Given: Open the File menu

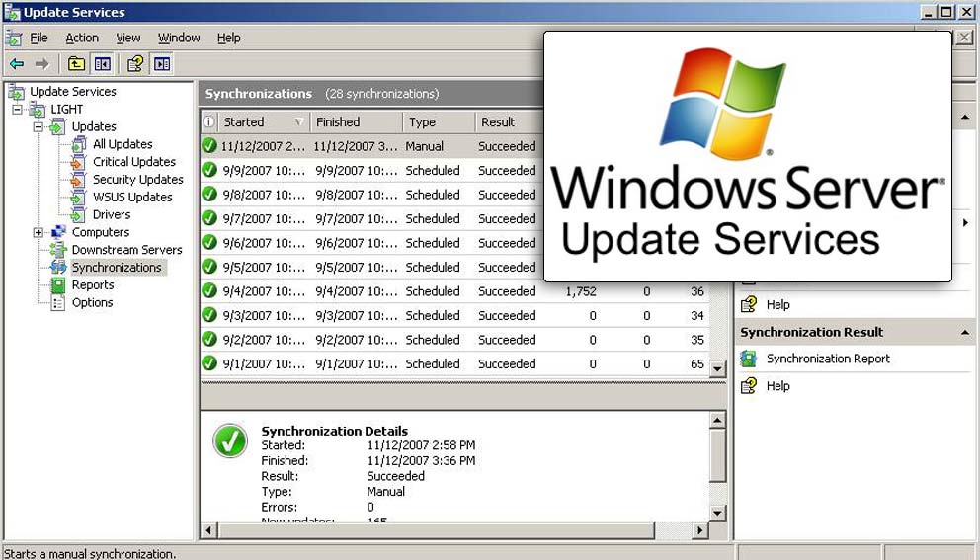Looking at the screenshot, I should click(39, 38).
